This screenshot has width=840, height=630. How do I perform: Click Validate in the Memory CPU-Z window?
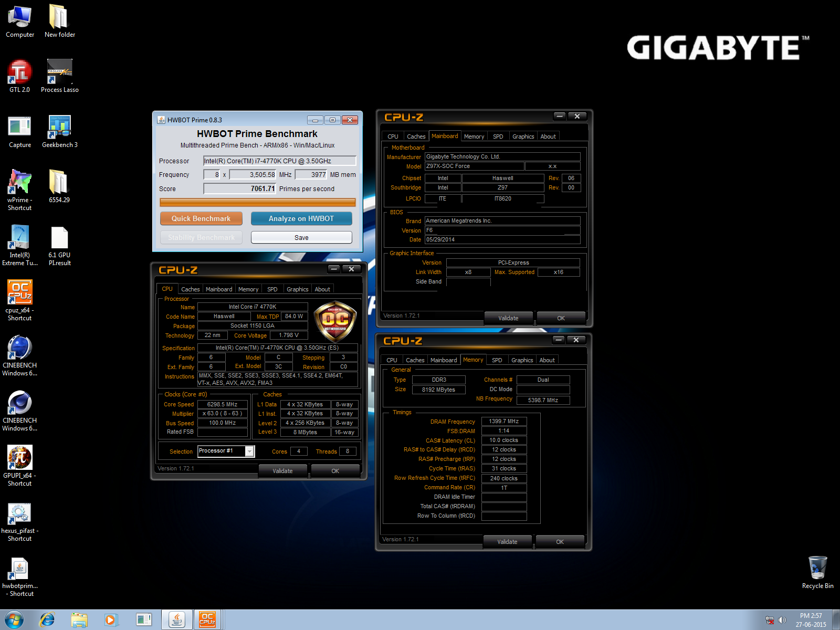coord(507,542)
